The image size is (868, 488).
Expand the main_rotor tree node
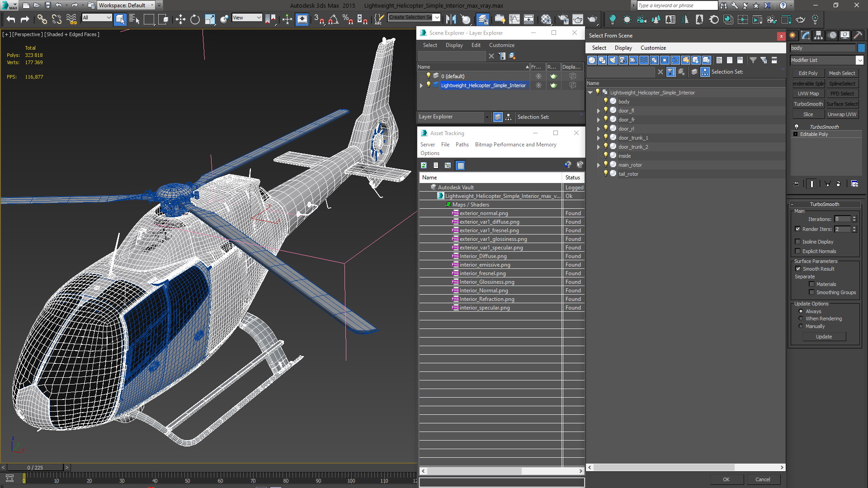click(x=599, y=165)
